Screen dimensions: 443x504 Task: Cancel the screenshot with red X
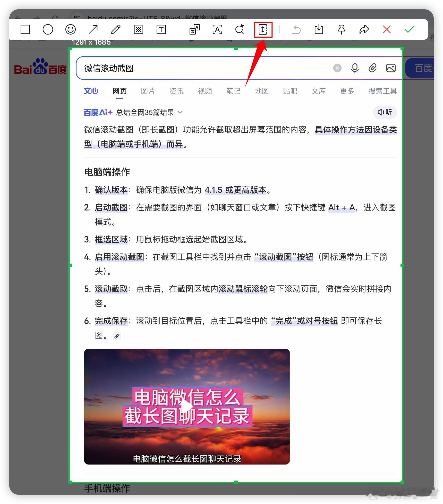(387, 29)
